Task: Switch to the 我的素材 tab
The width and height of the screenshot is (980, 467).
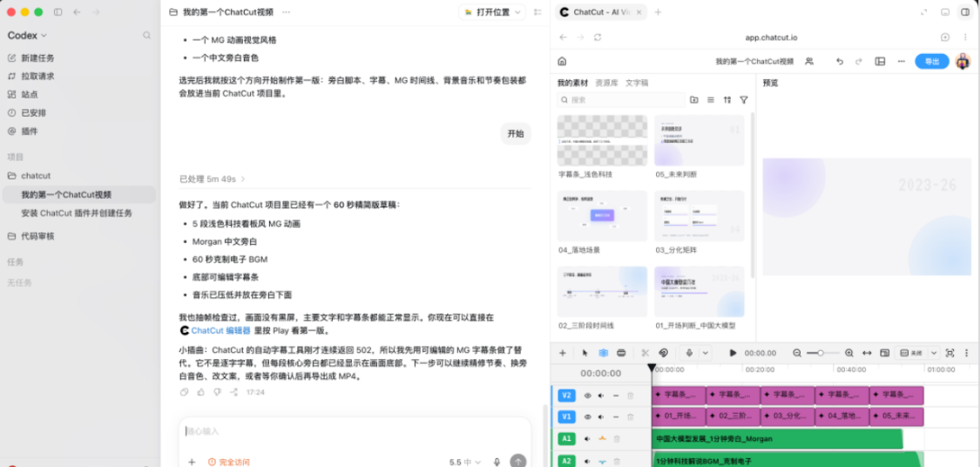Action: coord(572,83)
